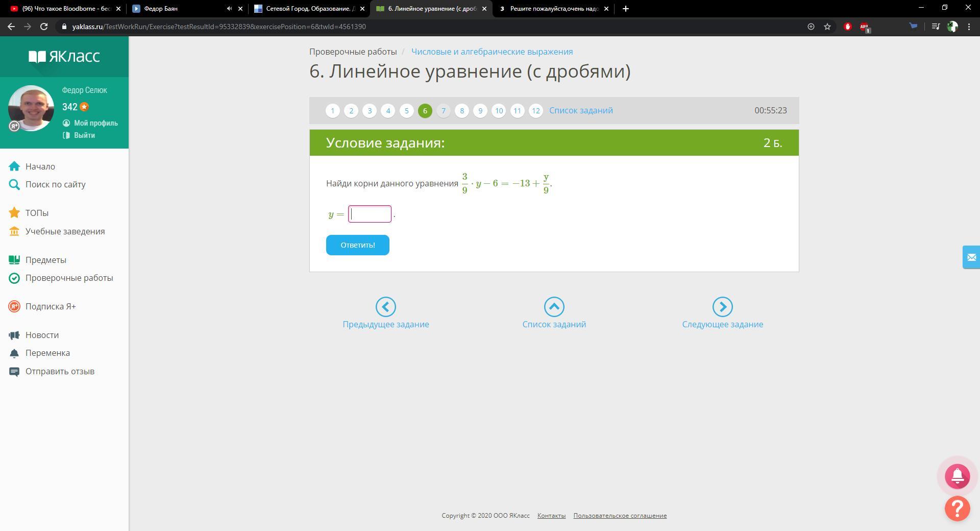The width and height of the screenshot is (980, 531).
Task: Submit answer with Ответить! button
Action: click(x=357, y=245)
